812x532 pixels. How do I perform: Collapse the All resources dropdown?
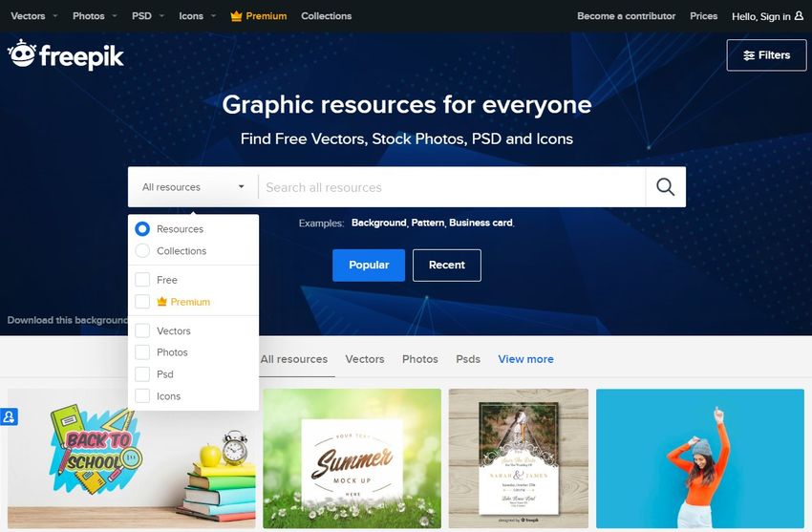pos(193,187)
